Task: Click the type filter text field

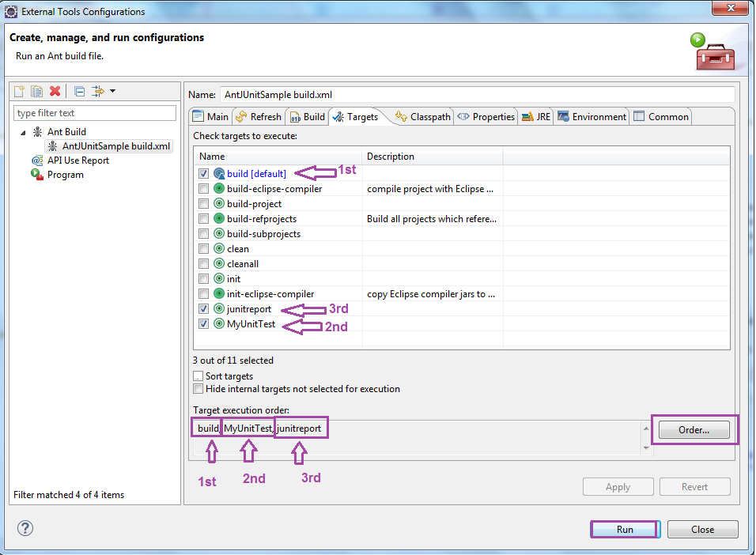Action: point(95,113)
